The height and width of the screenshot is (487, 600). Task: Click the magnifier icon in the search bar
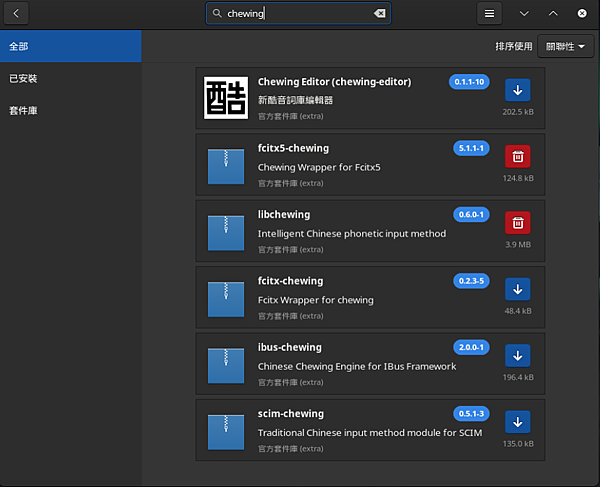217,13
